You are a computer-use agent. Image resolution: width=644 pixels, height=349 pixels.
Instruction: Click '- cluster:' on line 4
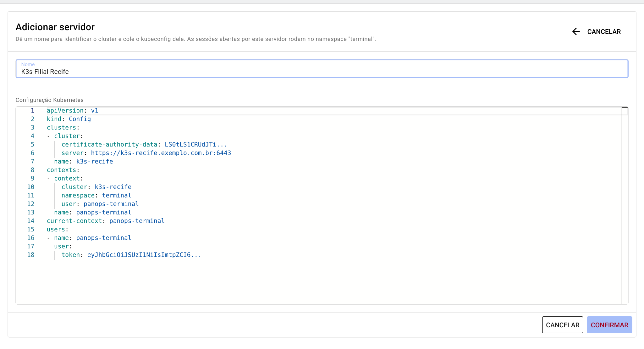65,136
